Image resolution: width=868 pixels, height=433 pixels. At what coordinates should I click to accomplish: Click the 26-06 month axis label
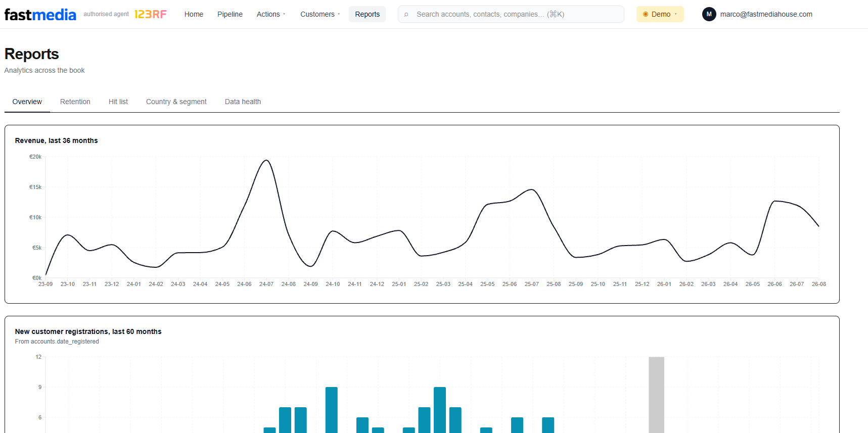click(774, 284)
